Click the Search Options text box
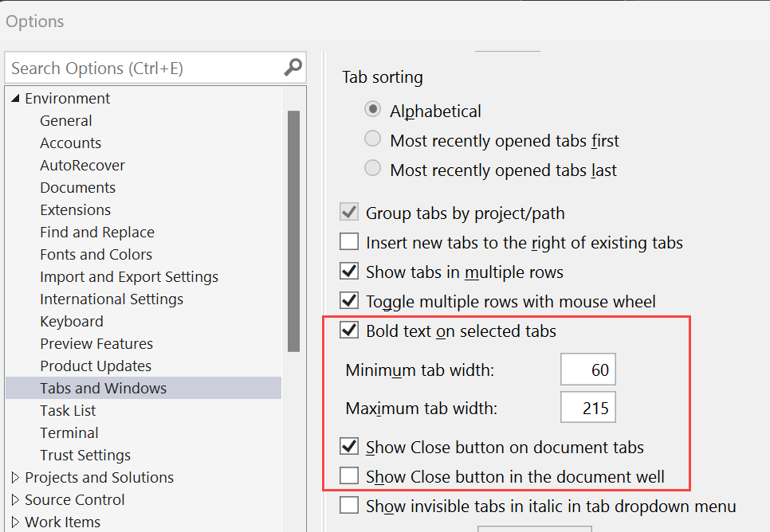The height and width of the screenshot is (532, 770). click(143, 68)
